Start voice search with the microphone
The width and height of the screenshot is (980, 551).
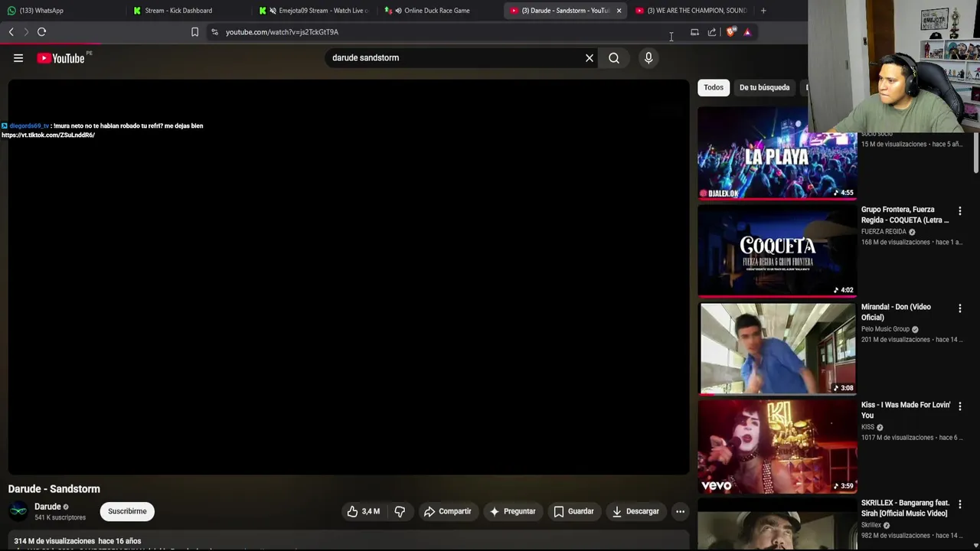point(648,58)
